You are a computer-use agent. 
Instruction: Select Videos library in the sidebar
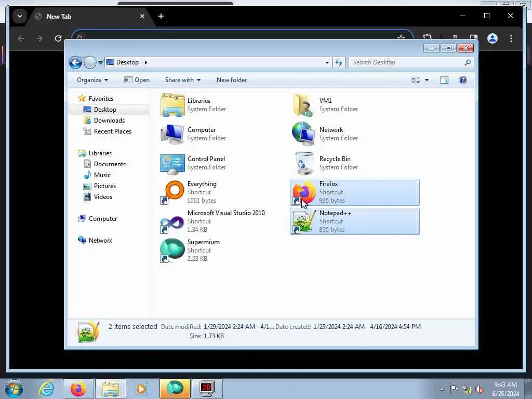tap(103, 197)
